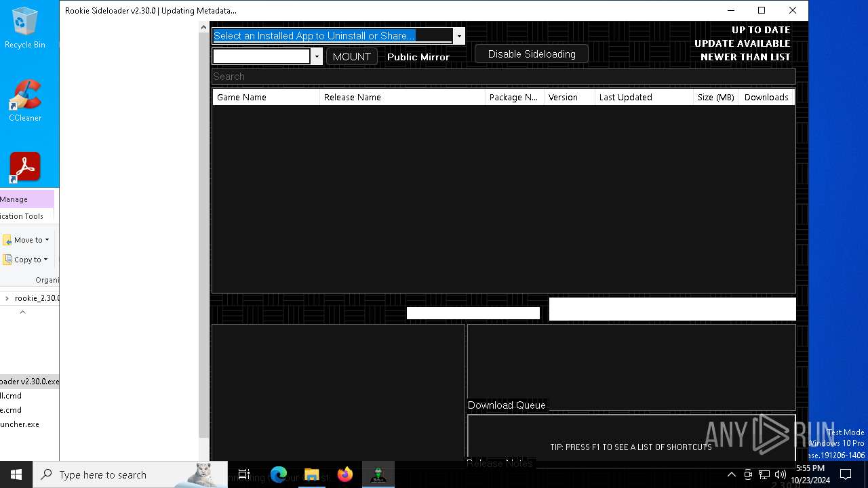The height and width of the screenshot is (488, 868).
Task: Open File Explorer from the taskbar
Action: [x=312, y=474]
